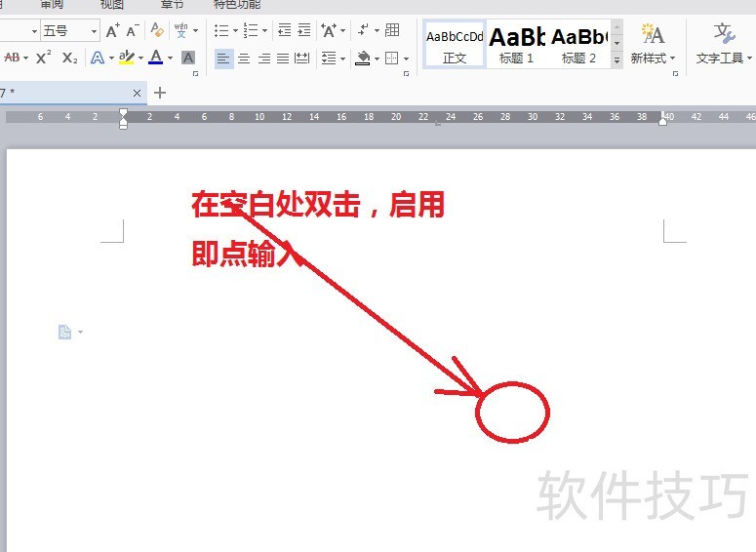Open the numbering style dropdown arrow
This screenshot has width=756, height=552.
(264, 31)
